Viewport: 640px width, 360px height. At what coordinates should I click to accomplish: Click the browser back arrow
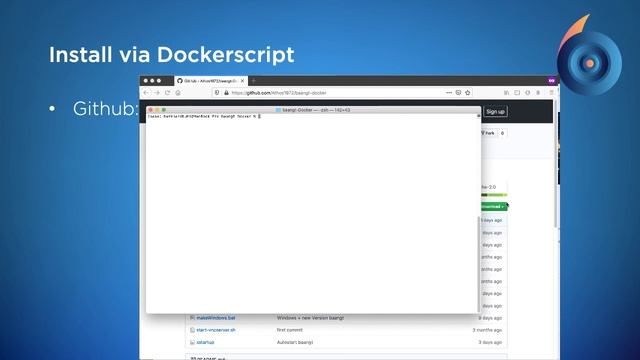tap(147, 93)
